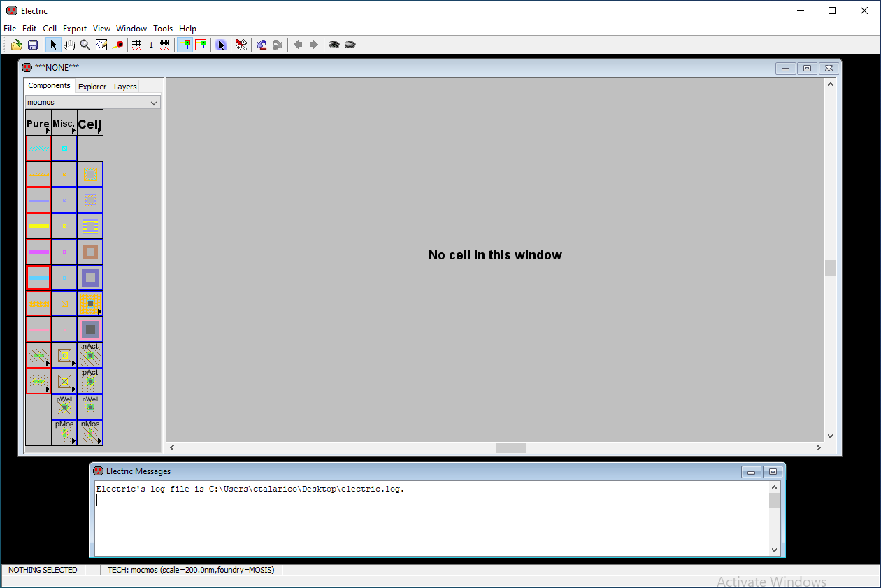Click the pMos transistor component

click(x=64, y=432)
